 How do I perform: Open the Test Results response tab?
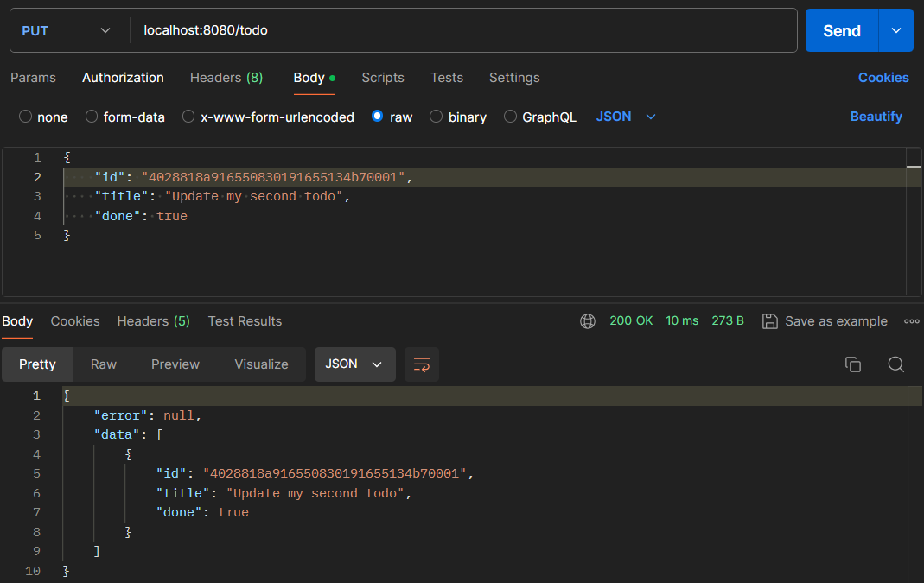(245, 321)
